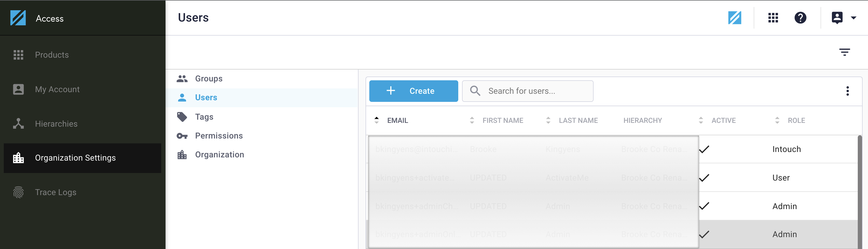Select the Users section
This screenshot has height=249, width=868.
262,98
